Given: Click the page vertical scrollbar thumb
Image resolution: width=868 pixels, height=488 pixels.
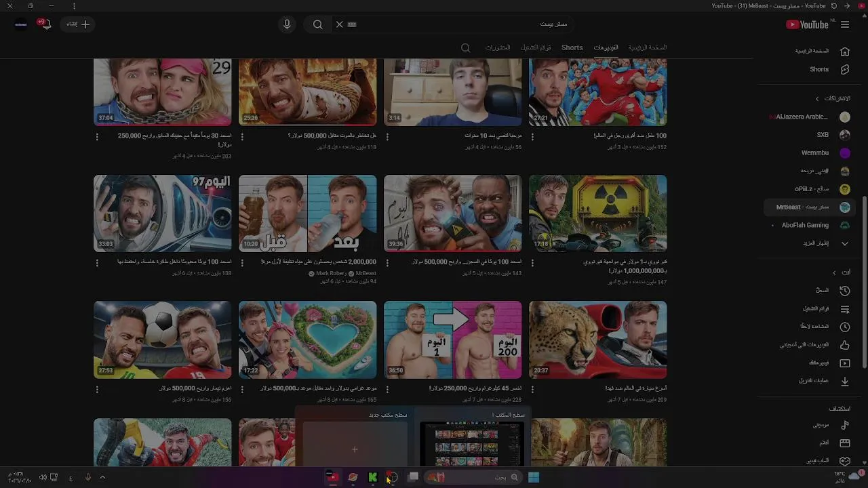Looking at the screenshot, I should [865, 281].
